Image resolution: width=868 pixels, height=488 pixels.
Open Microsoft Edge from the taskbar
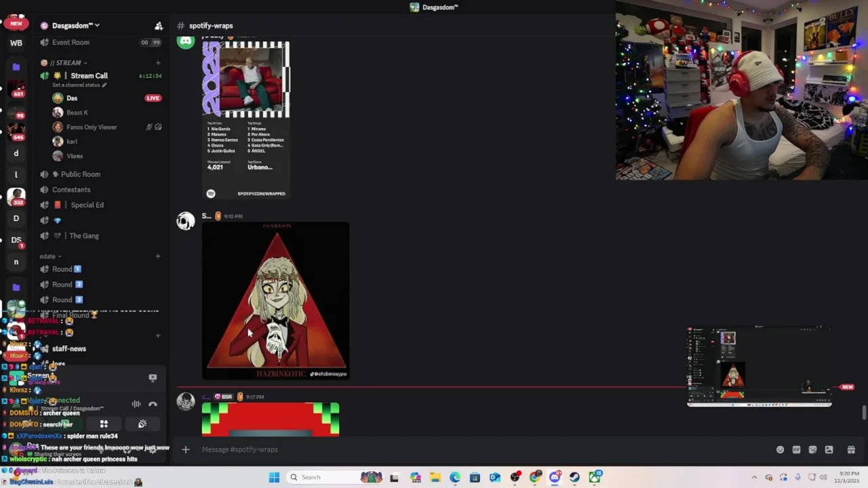click(x=454, y=477)
